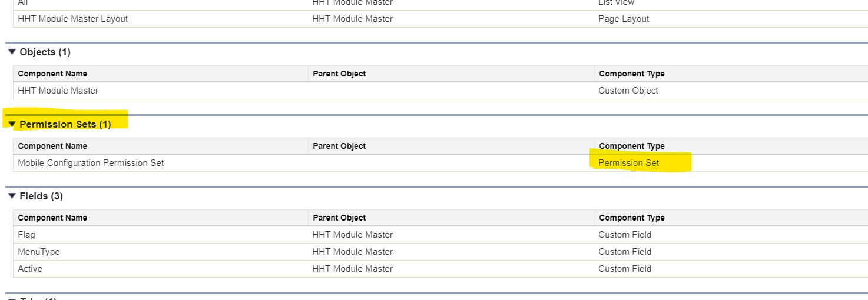Click Fields (3) section heading
Screen dimensions: 868x300
pos(41,196)
